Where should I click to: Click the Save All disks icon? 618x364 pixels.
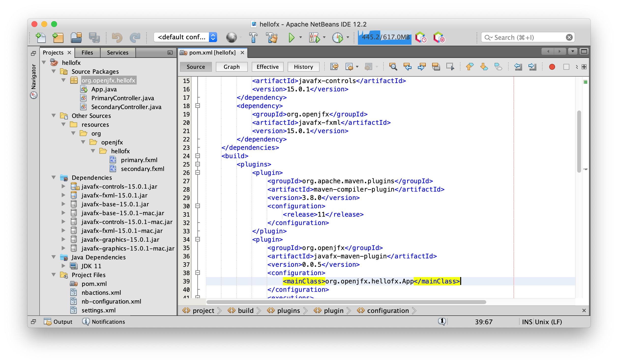click(94, 38)
